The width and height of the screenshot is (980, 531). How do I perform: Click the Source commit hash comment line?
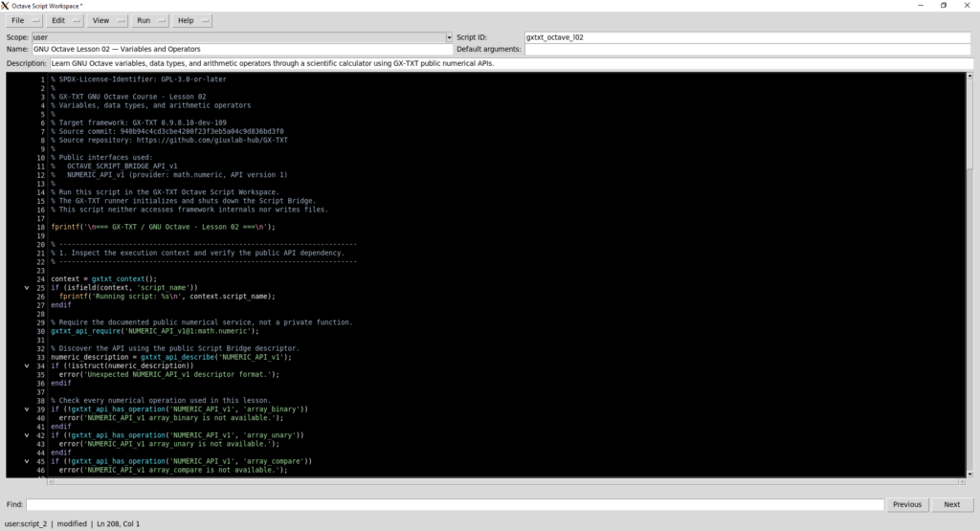(x=167, y=132)
